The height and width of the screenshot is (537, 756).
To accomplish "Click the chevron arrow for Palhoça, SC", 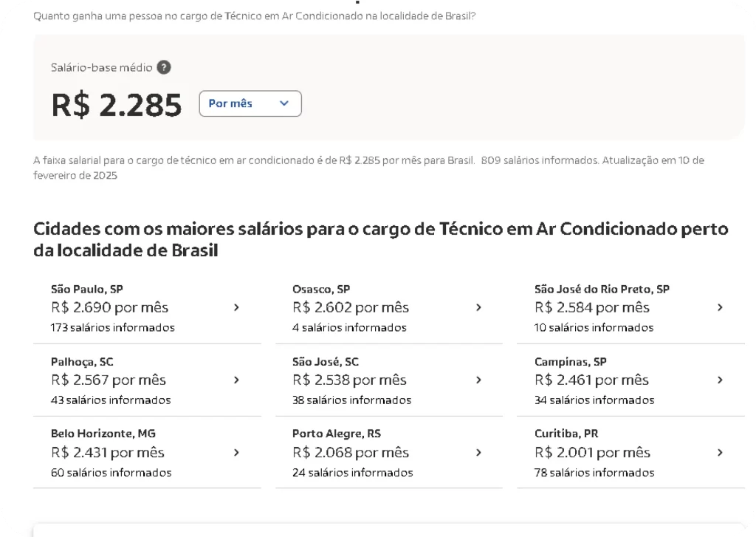I will (x=236, y=380).
